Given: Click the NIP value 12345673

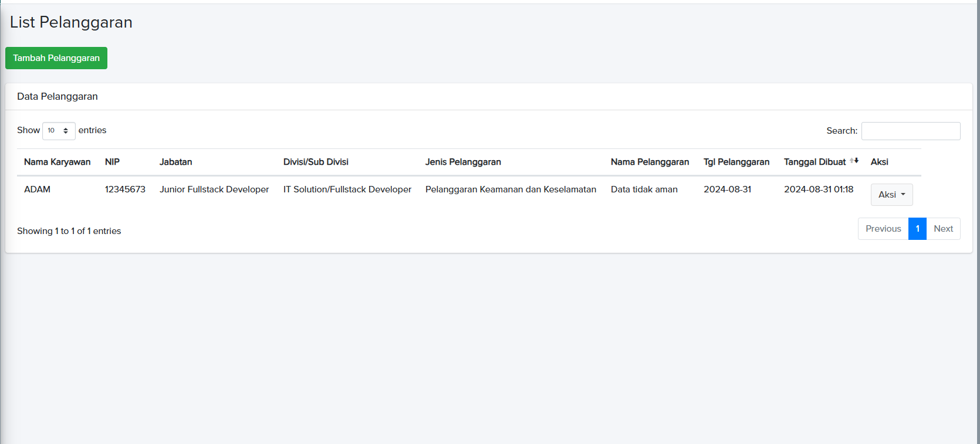Looking at the screenshot, I should pos(125,189).
